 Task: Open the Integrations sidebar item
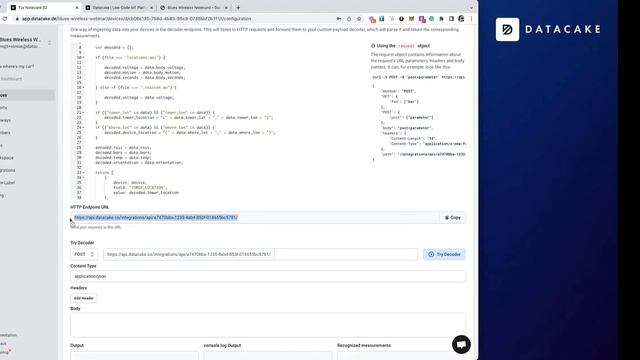pos(8,170)
